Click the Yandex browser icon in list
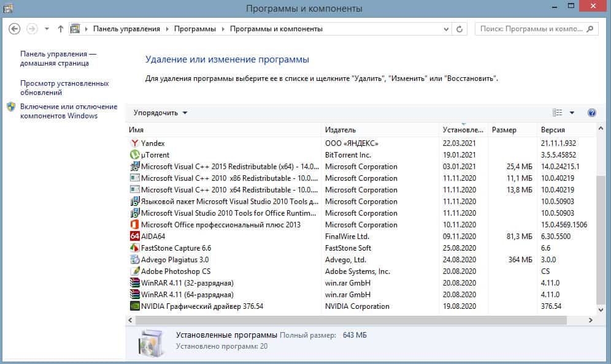This screenshot has width=611, height=364. (135, 143)
